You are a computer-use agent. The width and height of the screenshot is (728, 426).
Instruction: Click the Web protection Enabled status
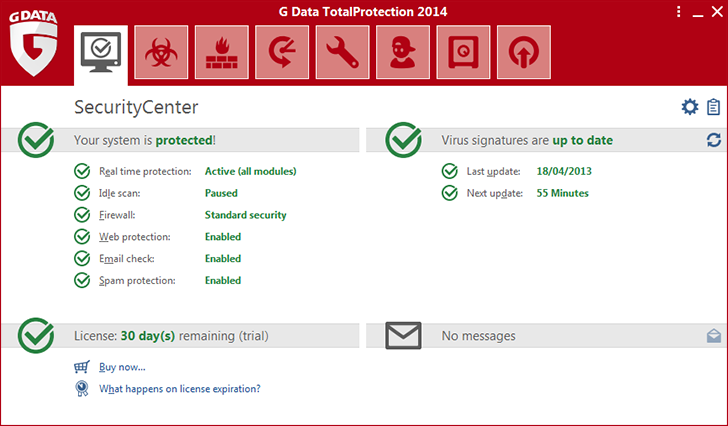tap(223, 237)
